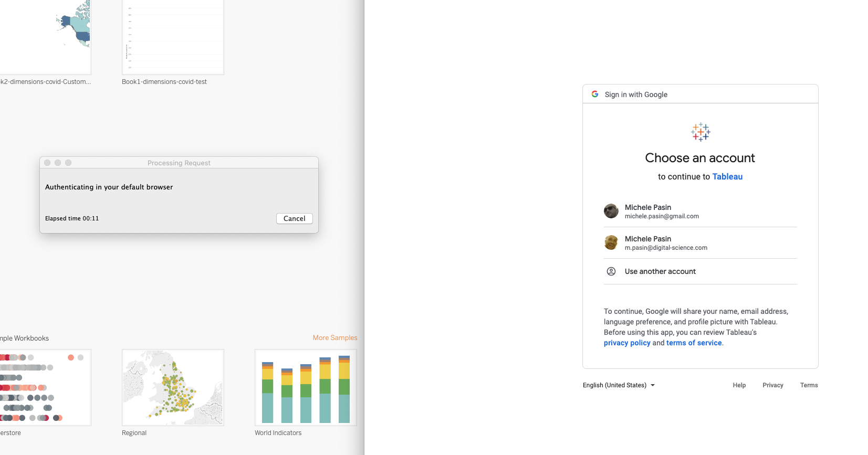Open the Tableau link in continue text
Screen dimensions: 868x455
pyautogui.click(x=727, y=177)
